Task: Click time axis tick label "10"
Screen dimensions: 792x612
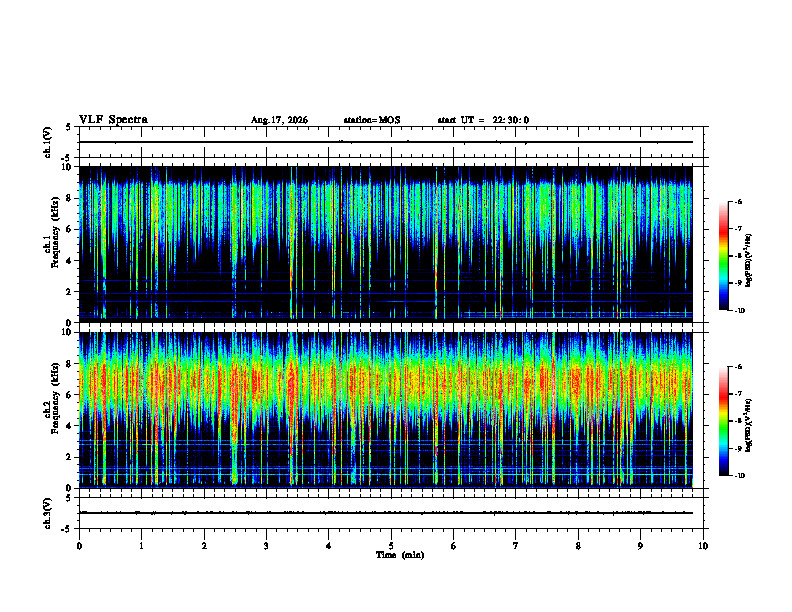Action: tap(703, 546)
